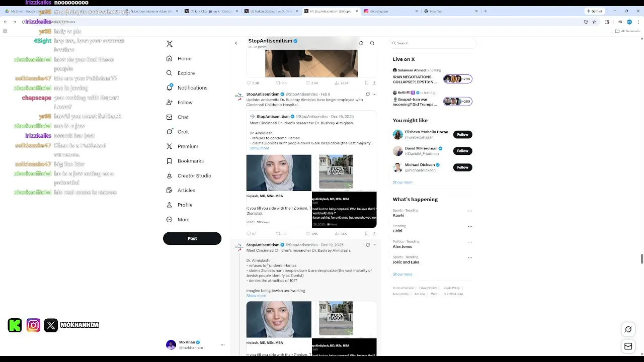This screenshot has height=362, width=644.
Task: Open the Follow sidebar item
Action: click(180, 103)
